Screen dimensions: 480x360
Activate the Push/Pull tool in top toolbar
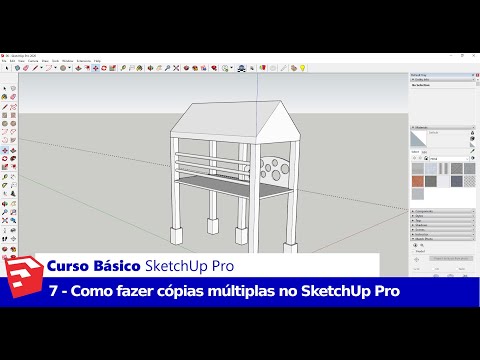click(78, 68)
